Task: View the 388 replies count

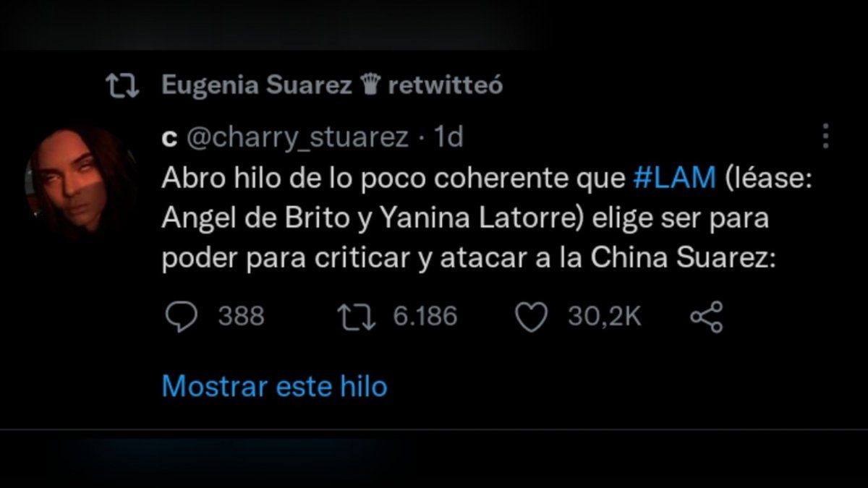Action: point(242,317)
